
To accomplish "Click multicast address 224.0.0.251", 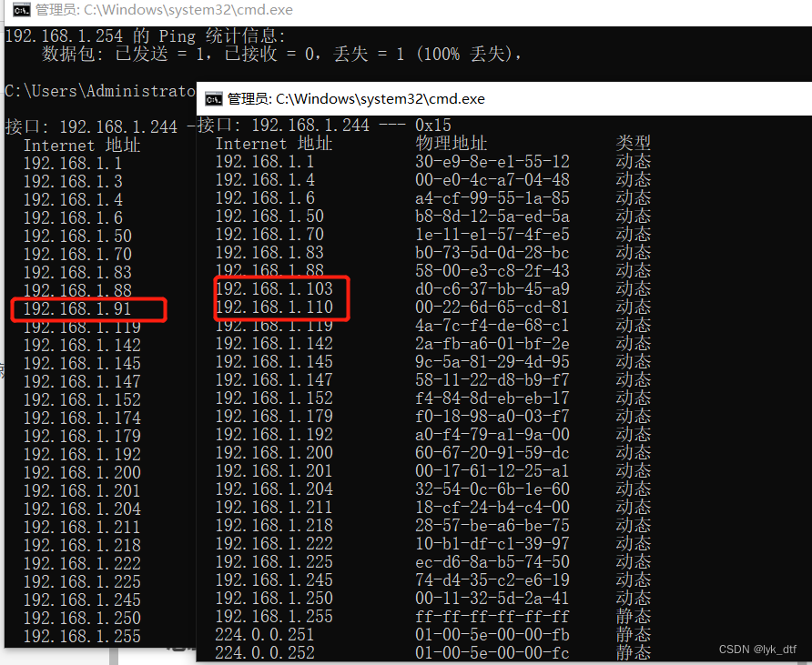I will tap(265, 634).
